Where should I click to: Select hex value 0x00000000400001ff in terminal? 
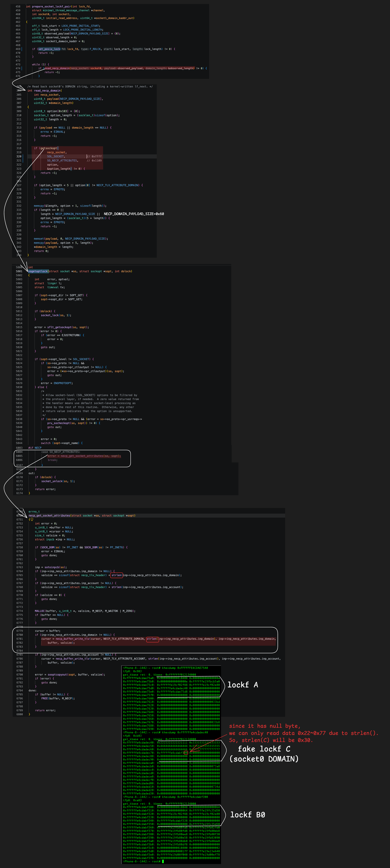tap(172, 851)
